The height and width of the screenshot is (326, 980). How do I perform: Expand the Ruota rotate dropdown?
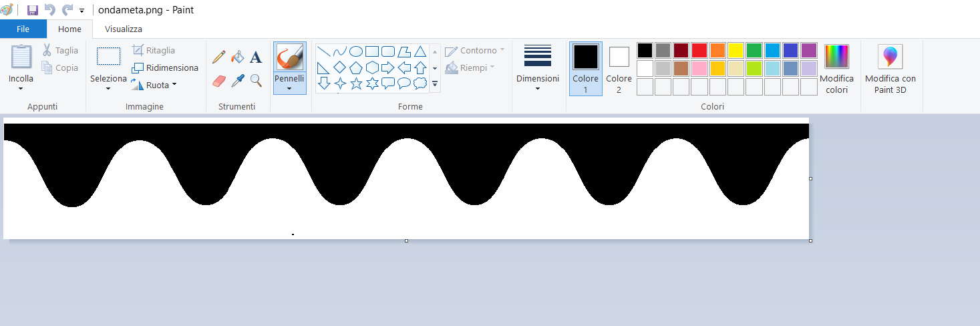point(174,85)
